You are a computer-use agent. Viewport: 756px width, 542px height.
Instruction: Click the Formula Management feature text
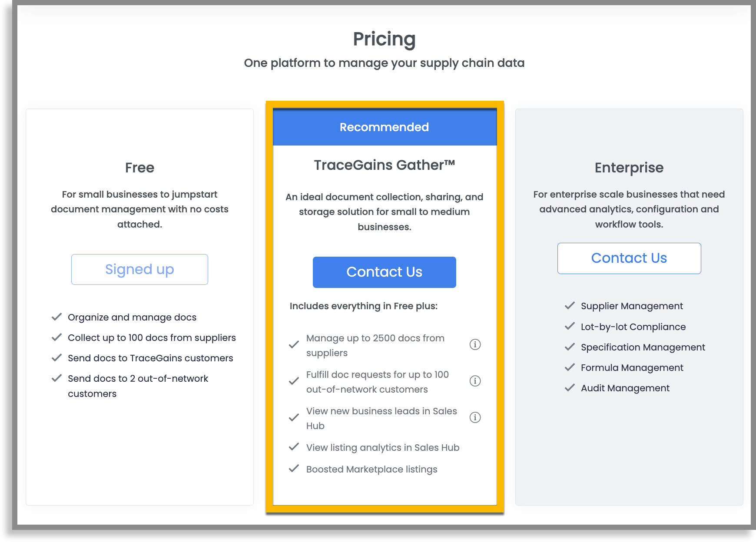(632, 368)
